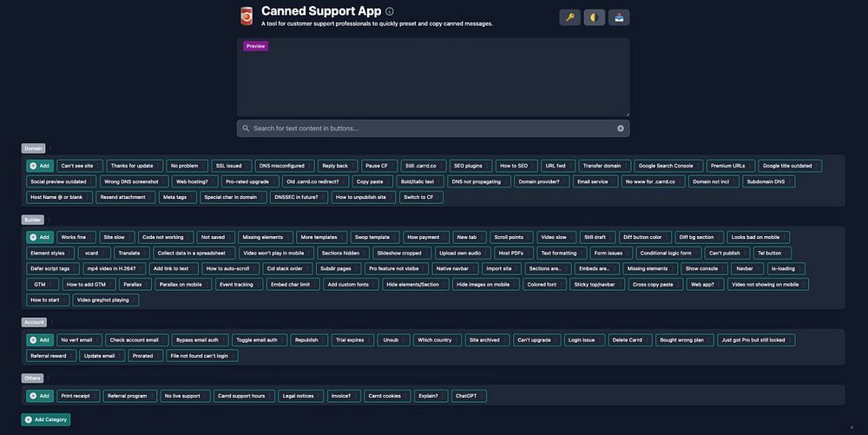Click the Legal notices button
Image resolution: width=868 pixels, height=435 pixels.
coord(301,396)
